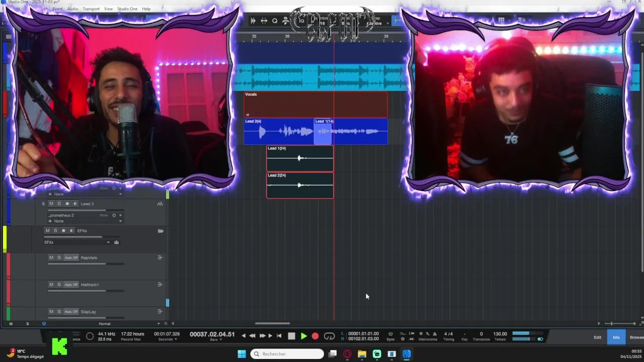Select the Lead 1(14) blue clip
Image resolution: width=644 pixels, height=362 pixels.
(351, 131)
